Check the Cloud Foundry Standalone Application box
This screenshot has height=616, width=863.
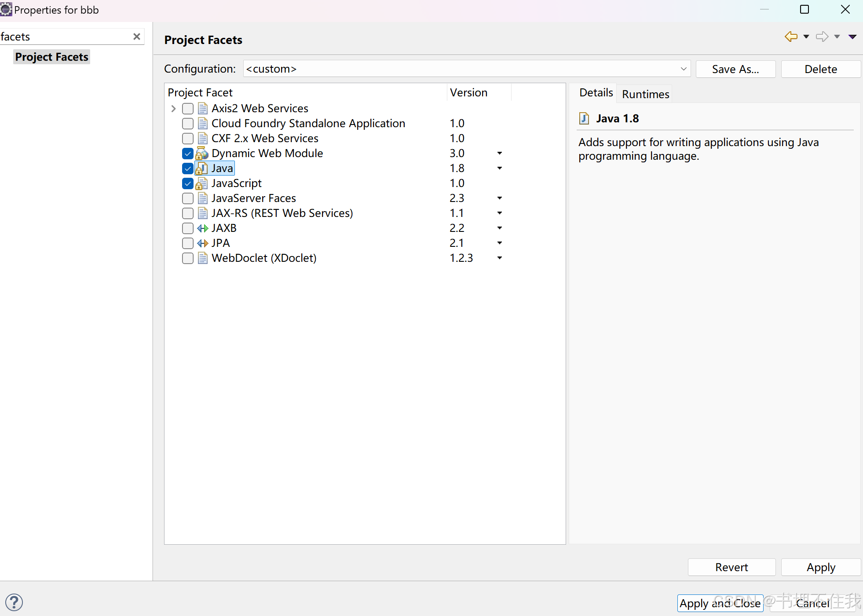(x=188, y=124)
